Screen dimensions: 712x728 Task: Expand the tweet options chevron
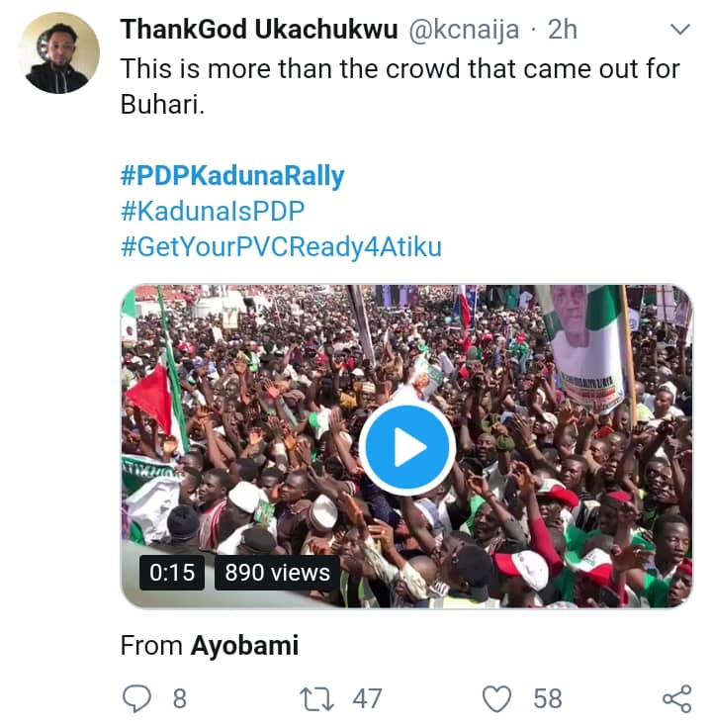pos(678,31)
